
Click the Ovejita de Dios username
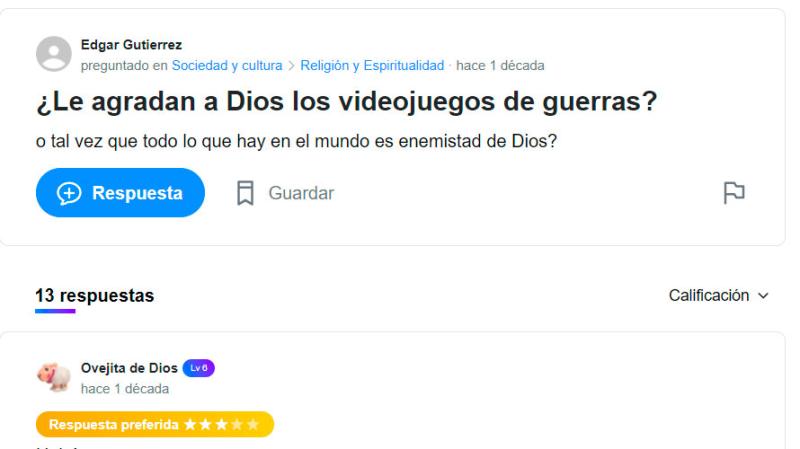129,368
